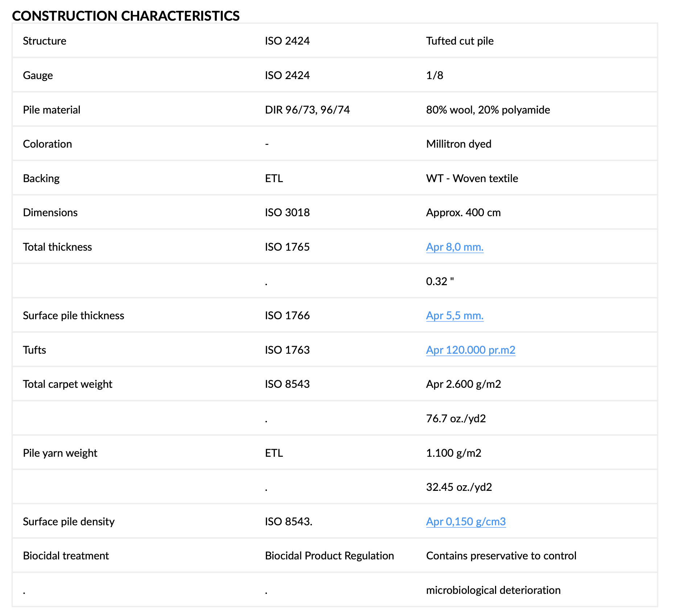Select the "Millitron dyed" cell
The height and width of the screenshot is (616, 684).
pyautogui.click(x=458, y=144)
